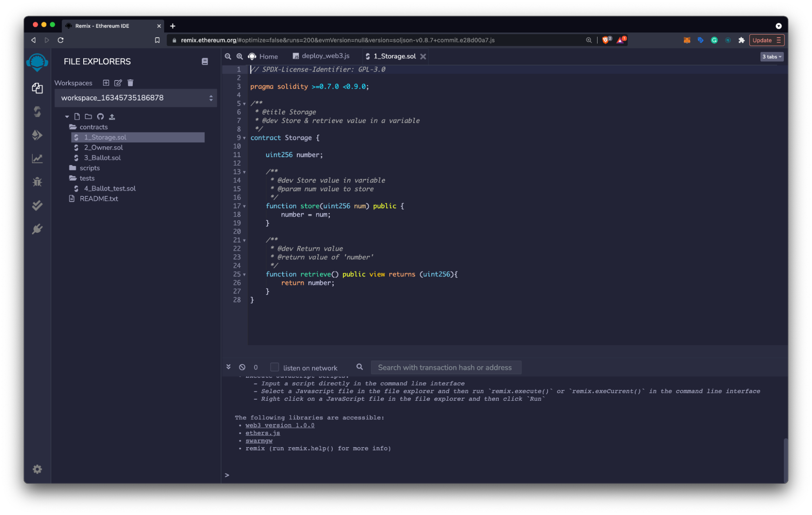Select the 3_Ballot.sol contract file
This screenshot has width=812, height=515.
pos(103,157)
